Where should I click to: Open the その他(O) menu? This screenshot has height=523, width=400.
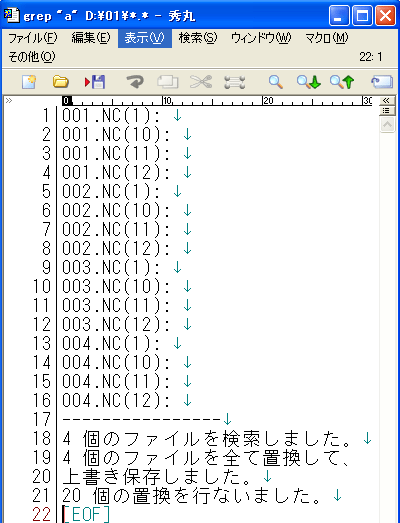[x=32, y=57]
